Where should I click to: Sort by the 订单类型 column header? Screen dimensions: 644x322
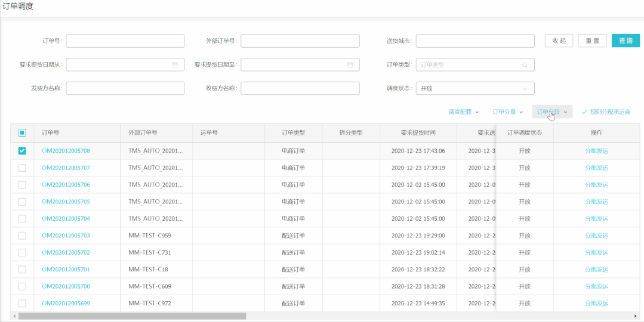coord(293,133)
